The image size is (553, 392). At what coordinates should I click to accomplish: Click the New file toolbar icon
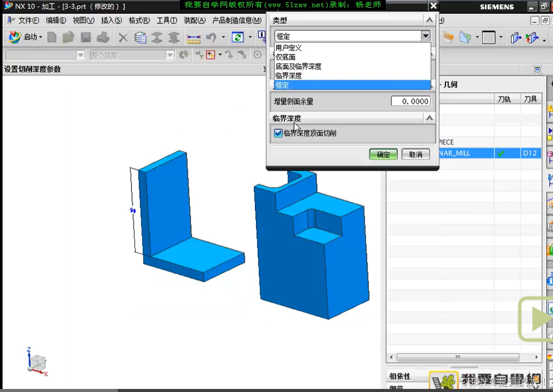52,37
